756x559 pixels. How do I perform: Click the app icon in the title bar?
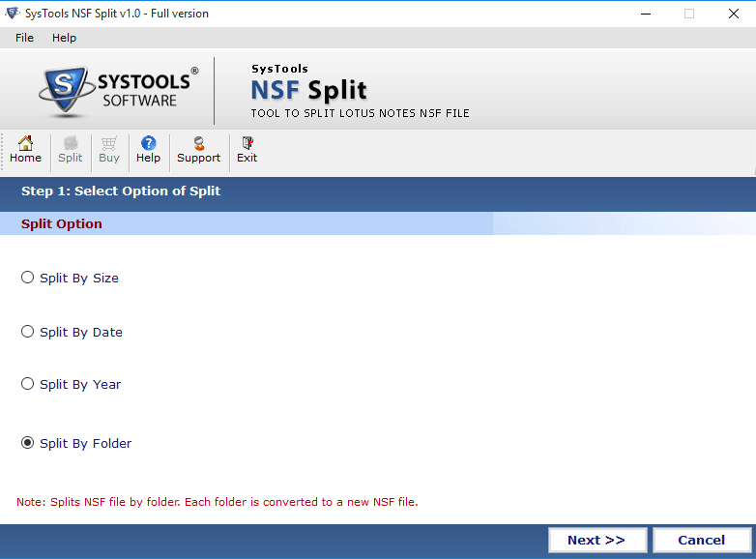(x=12, y=13)
